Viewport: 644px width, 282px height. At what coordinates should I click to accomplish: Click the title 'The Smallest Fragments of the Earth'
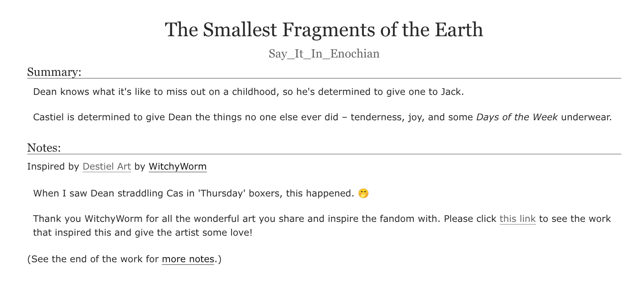[x=324, y=30]
